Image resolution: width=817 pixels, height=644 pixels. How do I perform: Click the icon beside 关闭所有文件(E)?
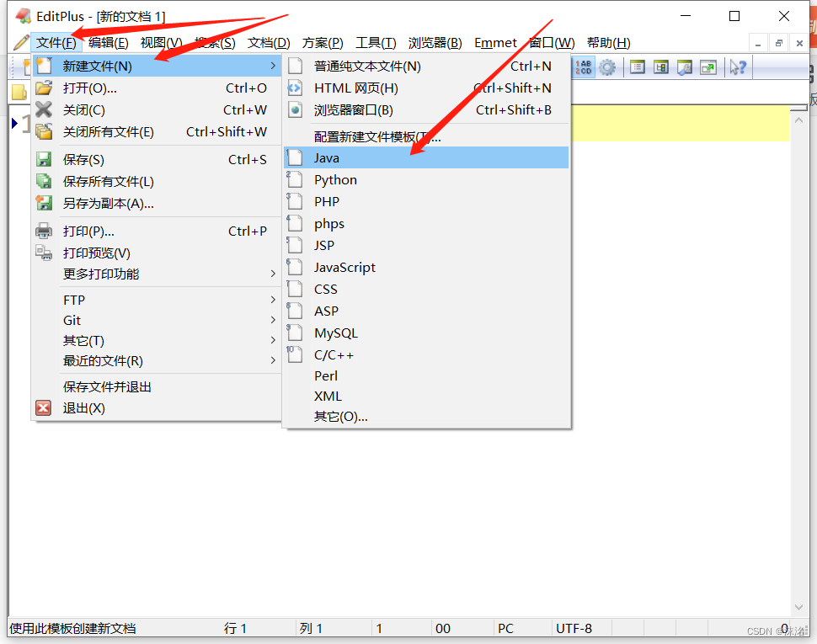pyautogui.click(x=44, y=131)
